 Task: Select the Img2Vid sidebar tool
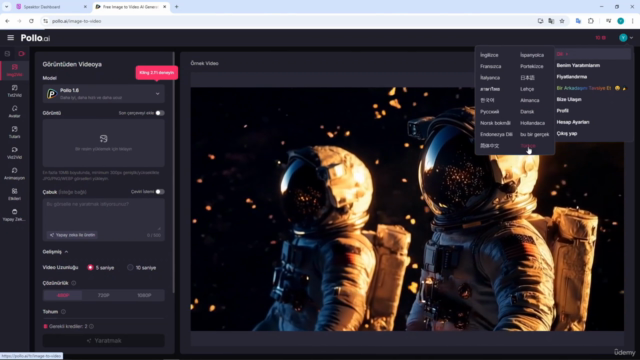point(14,70)
